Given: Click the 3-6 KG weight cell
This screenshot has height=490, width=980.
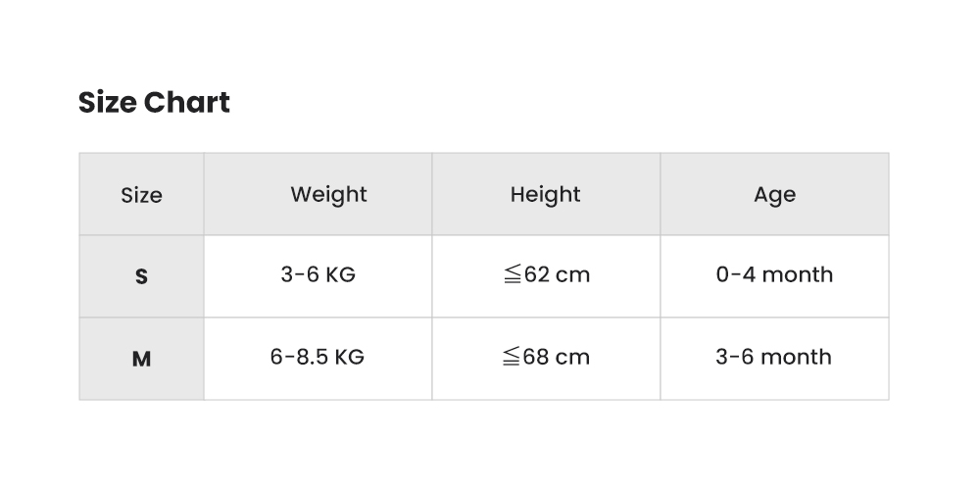Looking at the screenshot, I should tap(318, 274).
